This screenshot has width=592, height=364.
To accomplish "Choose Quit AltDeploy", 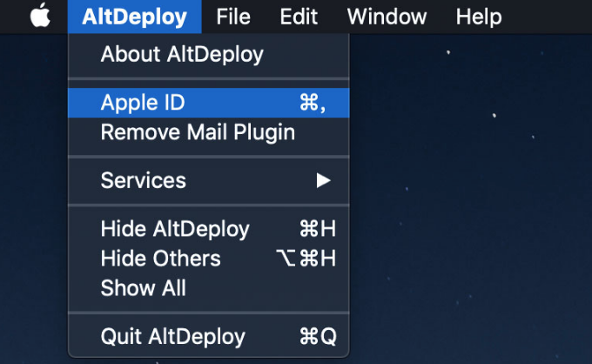I will (x=209, y=336).
